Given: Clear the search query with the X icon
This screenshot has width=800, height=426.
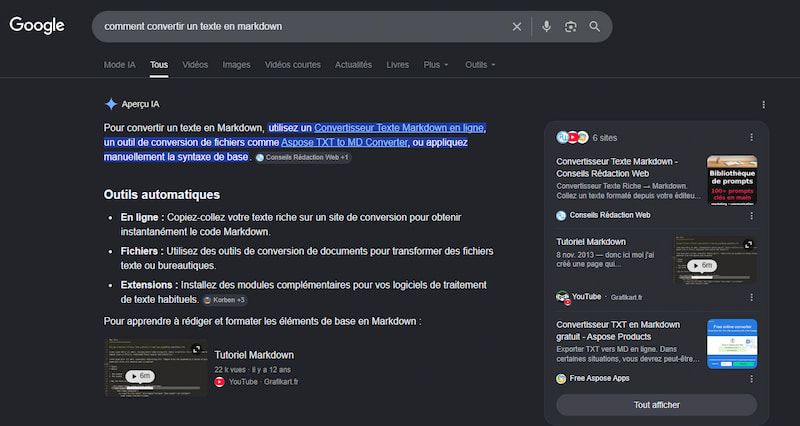Looking at the screenshot, I should click(x=517, y=27).
